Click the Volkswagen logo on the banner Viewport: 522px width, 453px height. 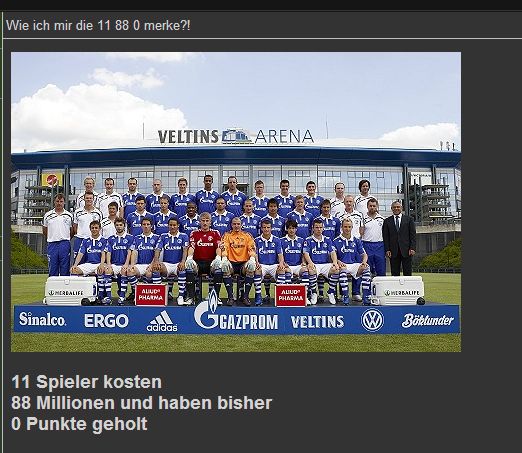click(372, 320)
